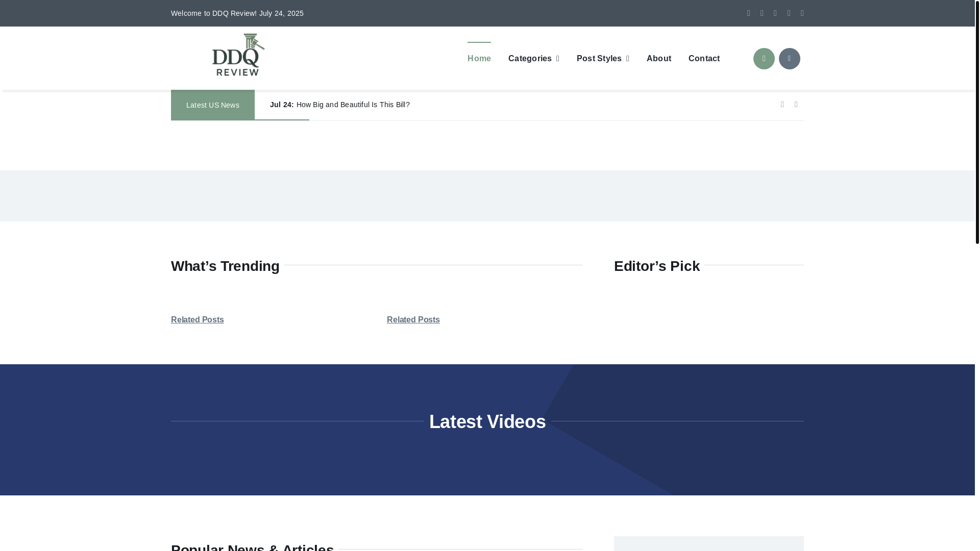Open the About page
The image size is (980, 551).
click(658, 59)
